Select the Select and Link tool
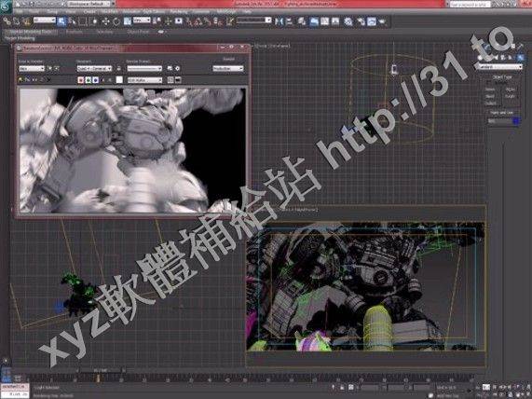 pos(7,21)
